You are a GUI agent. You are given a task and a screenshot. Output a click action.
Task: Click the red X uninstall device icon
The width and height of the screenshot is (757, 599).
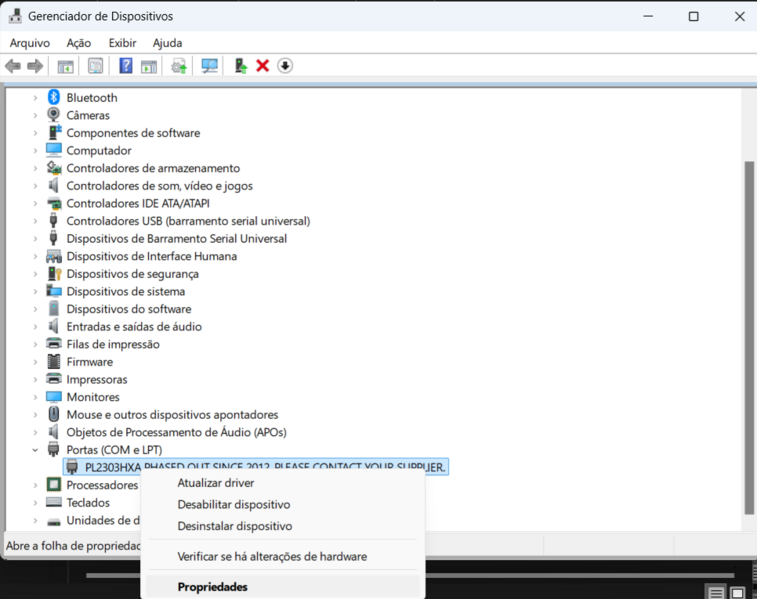pos(263,66)
